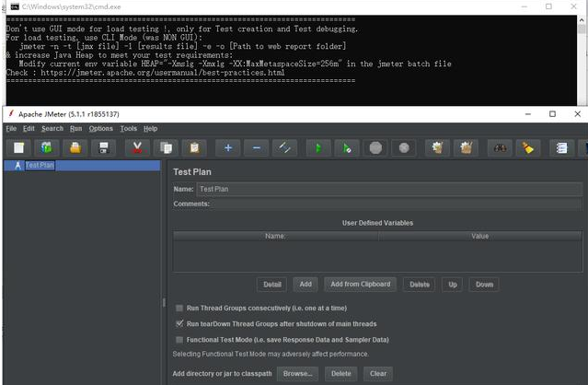Click the Function Helper list icon

561,148
